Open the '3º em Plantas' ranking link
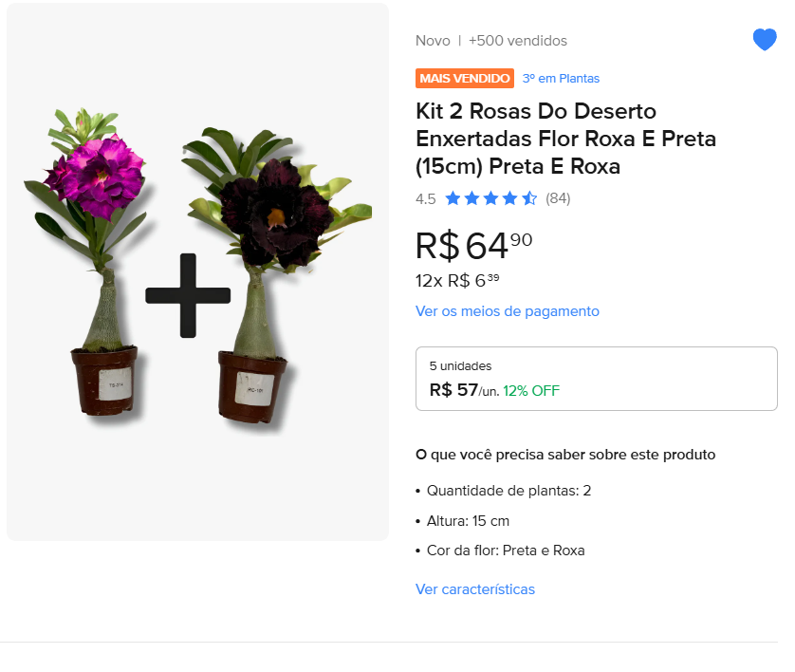This screenshot has width=795, height=672. coord(562,78)
